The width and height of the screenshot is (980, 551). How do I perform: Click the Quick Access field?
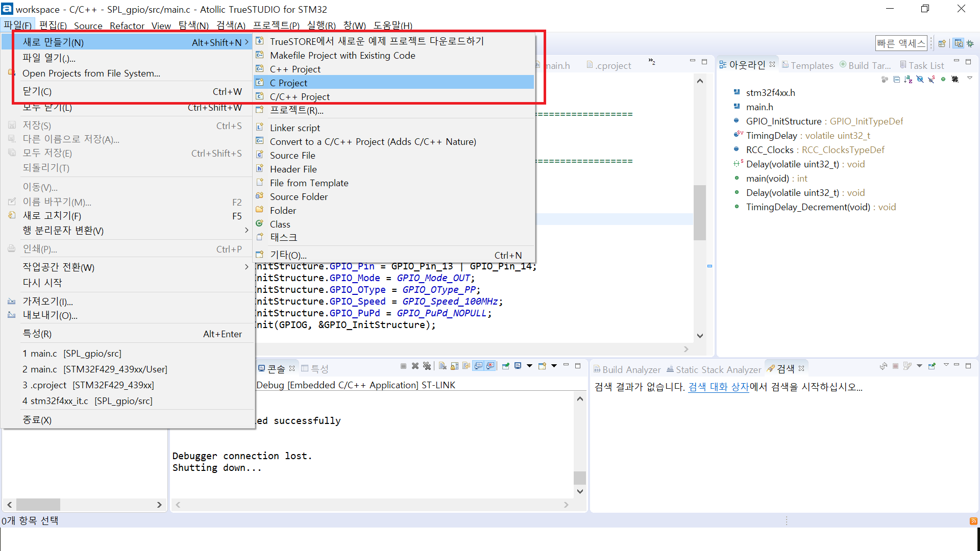point(901,43)
